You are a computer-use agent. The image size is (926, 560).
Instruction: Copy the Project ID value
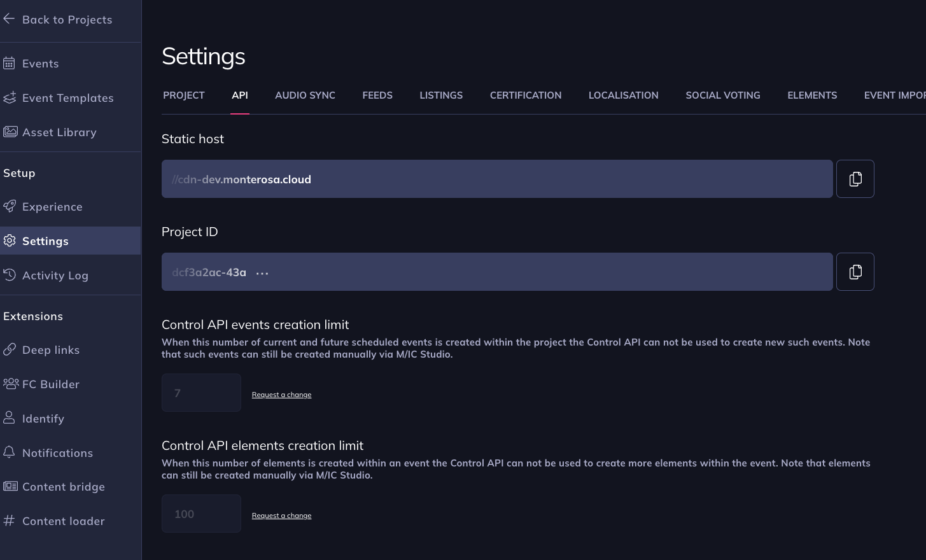click(x=855, y=272)
